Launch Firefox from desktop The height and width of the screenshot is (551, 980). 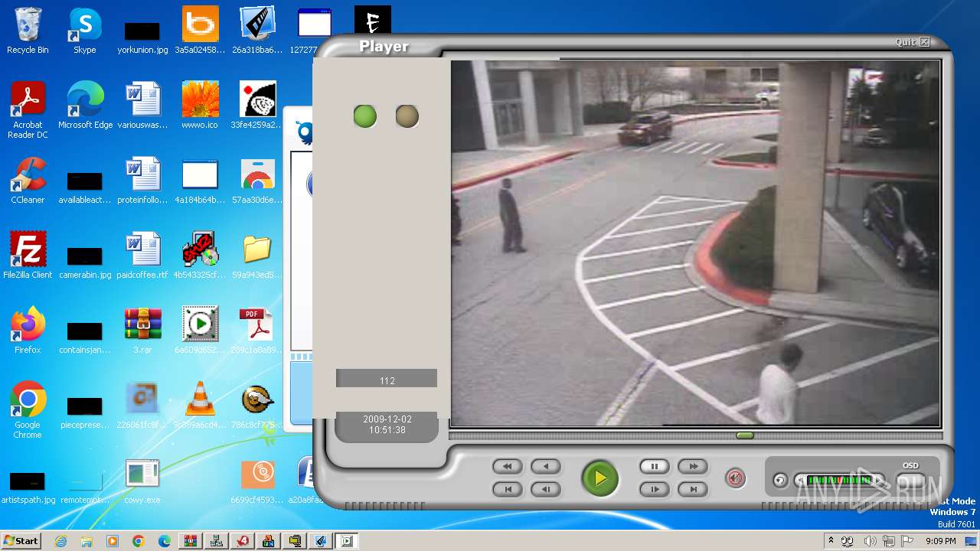point(28,331)
